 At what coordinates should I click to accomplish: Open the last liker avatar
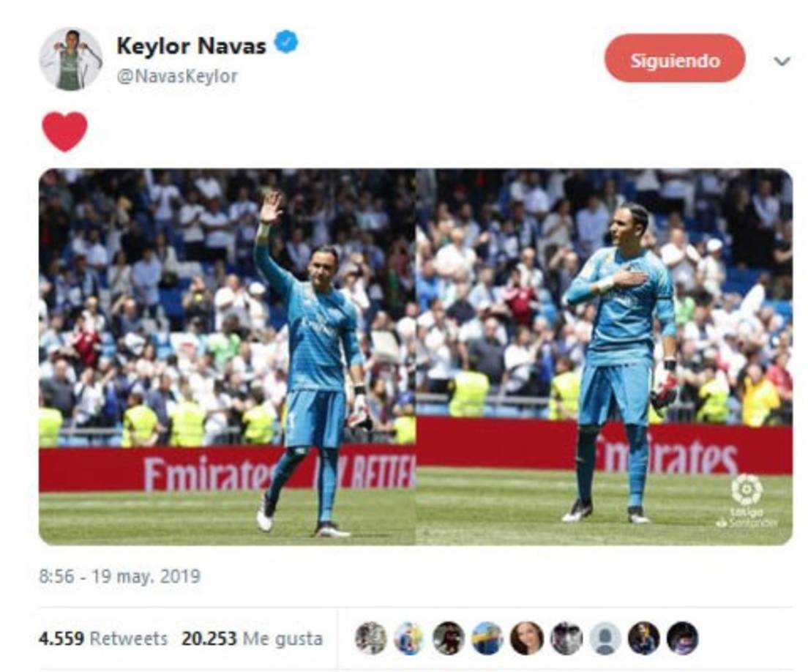[683, 638]
